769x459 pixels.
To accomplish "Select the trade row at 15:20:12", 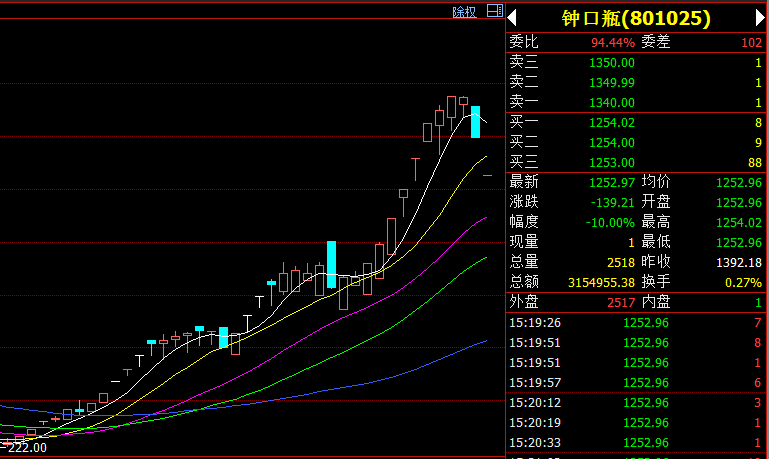I will tap(636, 403).
